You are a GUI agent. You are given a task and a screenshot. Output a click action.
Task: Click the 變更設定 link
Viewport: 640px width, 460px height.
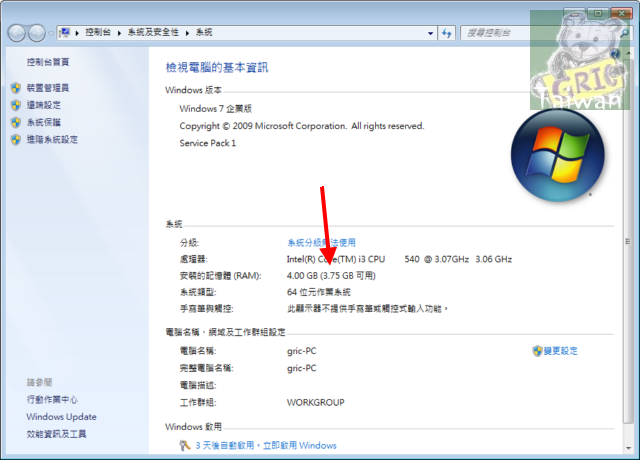click(x=560, y=351)
